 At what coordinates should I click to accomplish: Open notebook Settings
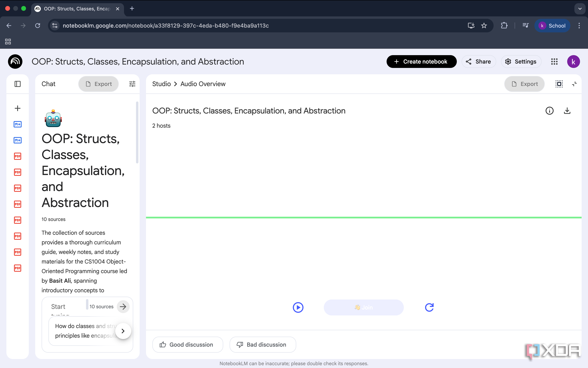click(521, 62)
